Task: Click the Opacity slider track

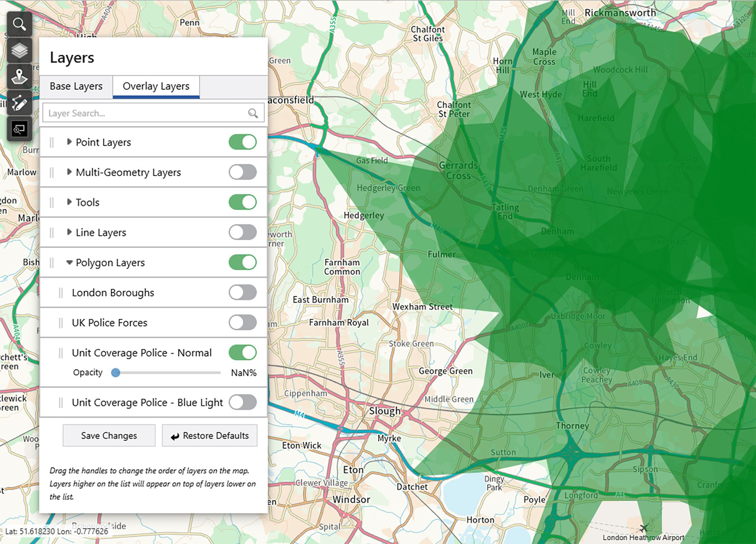Action: point(166,373)
